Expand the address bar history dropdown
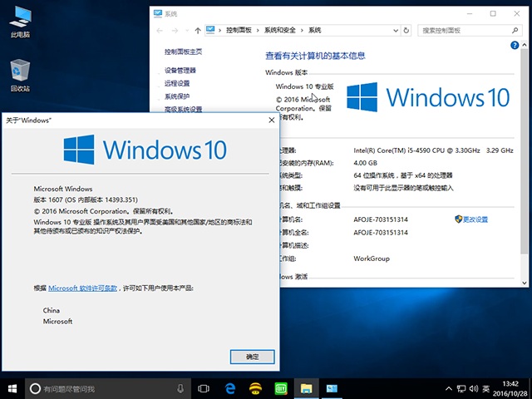 [397, 30]
